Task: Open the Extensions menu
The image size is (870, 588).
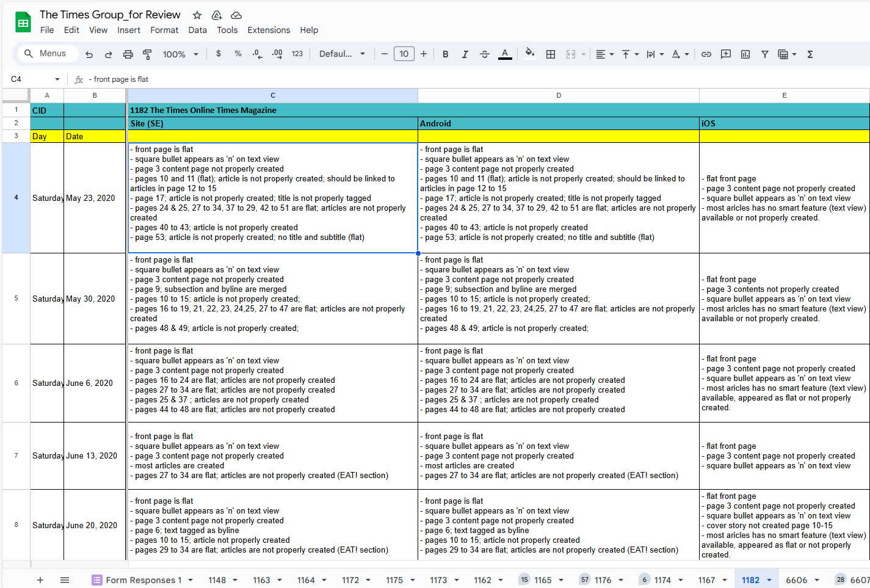Action: coord(269,30)
